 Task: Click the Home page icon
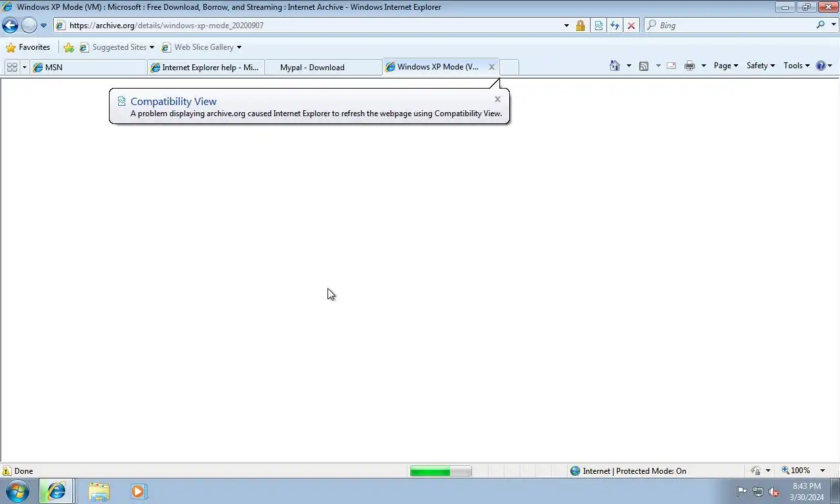(x=615, y=66)
